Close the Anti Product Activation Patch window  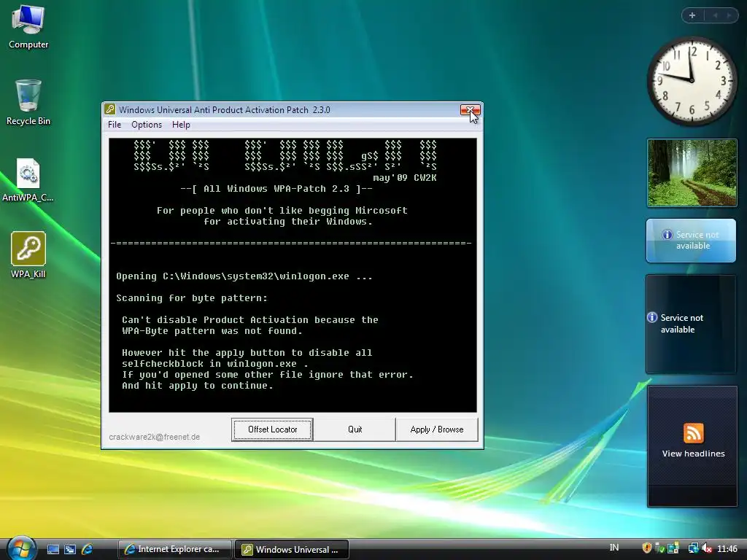pos(471,110)
